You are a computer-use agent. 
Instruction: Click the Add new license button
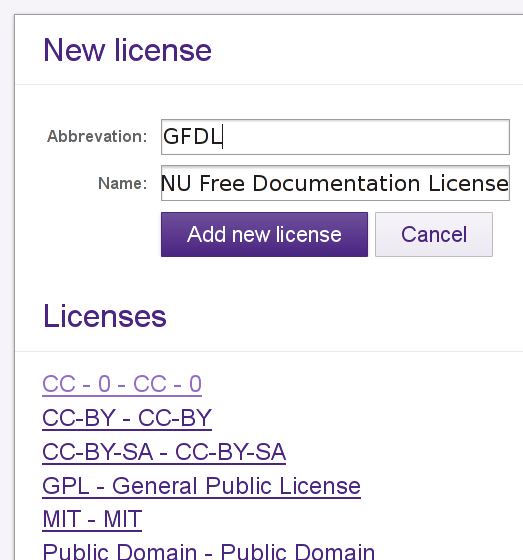(264, 234)
